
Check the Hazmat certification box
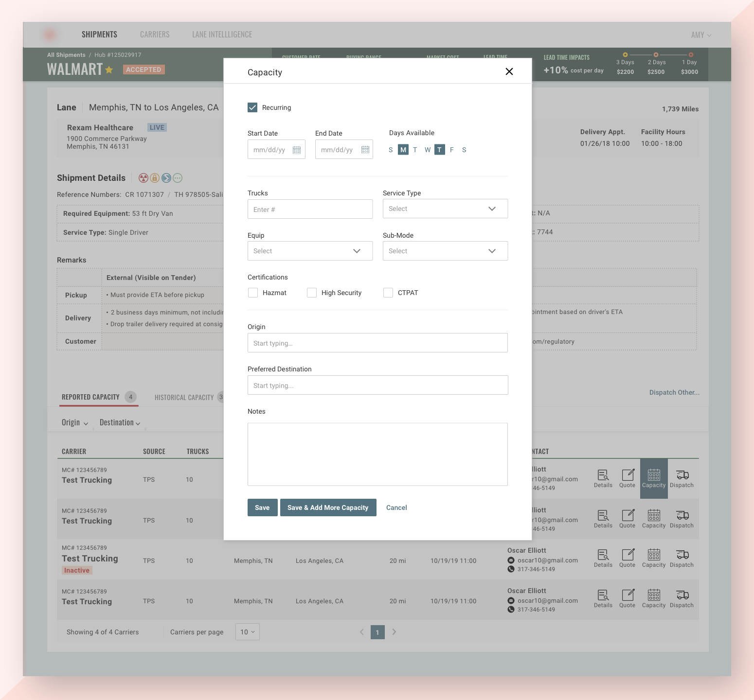[253, 293]
